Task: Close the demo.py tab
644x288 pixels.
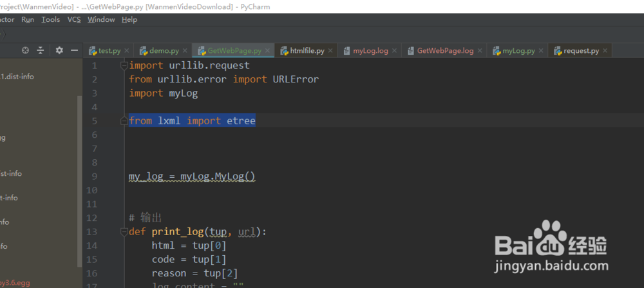Action: click(185, 51)
